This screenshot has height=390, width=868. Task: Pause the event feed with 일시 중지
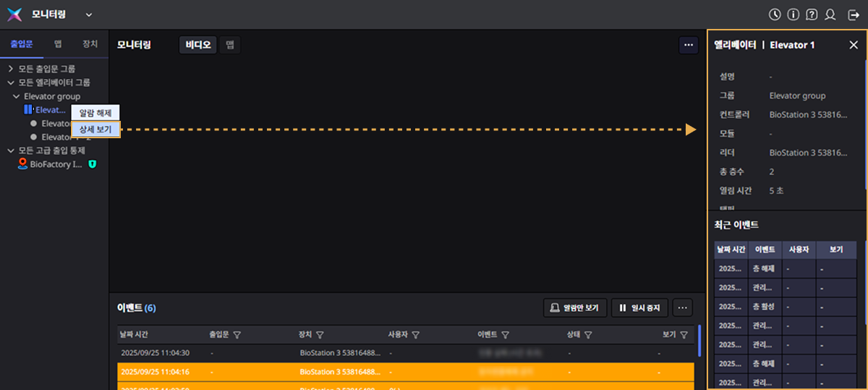pyautogui.click(x=639, y=308)
